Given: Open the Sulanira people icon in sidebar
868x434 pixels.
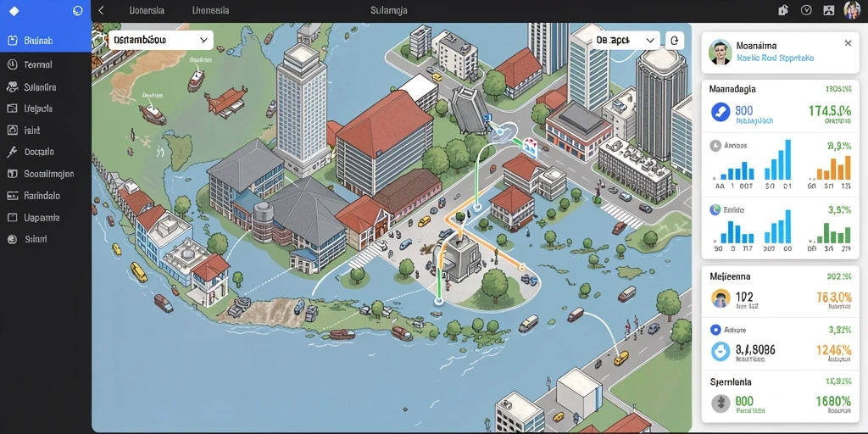Looking at the screenshot, I should pos(12,87).
